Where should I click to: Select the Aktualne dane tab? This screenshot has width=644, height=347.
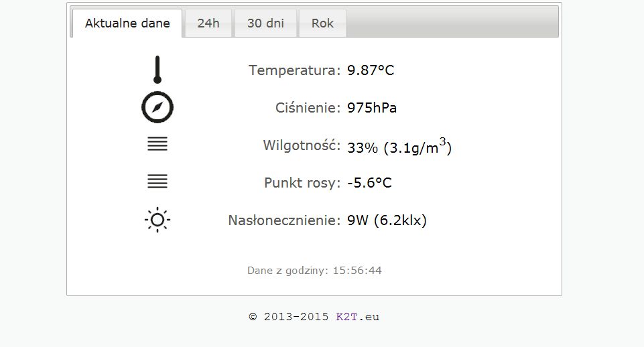click(127, 23)
